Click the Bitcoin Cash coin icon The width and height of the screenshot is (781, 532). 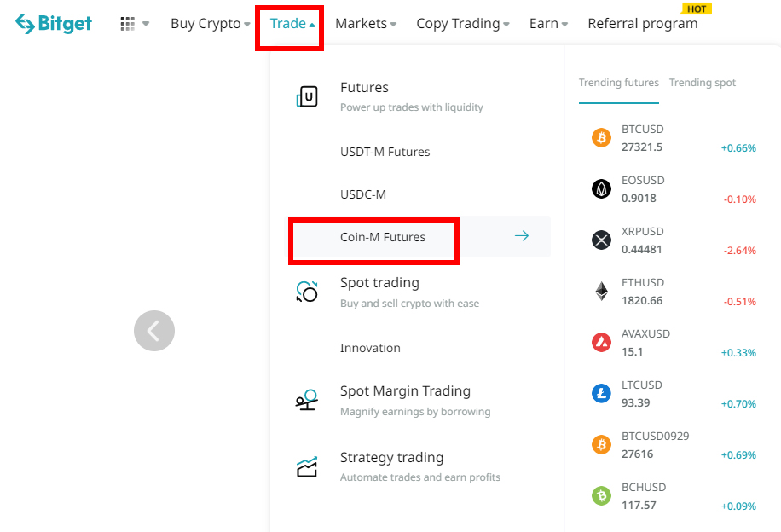click(601, 495)
